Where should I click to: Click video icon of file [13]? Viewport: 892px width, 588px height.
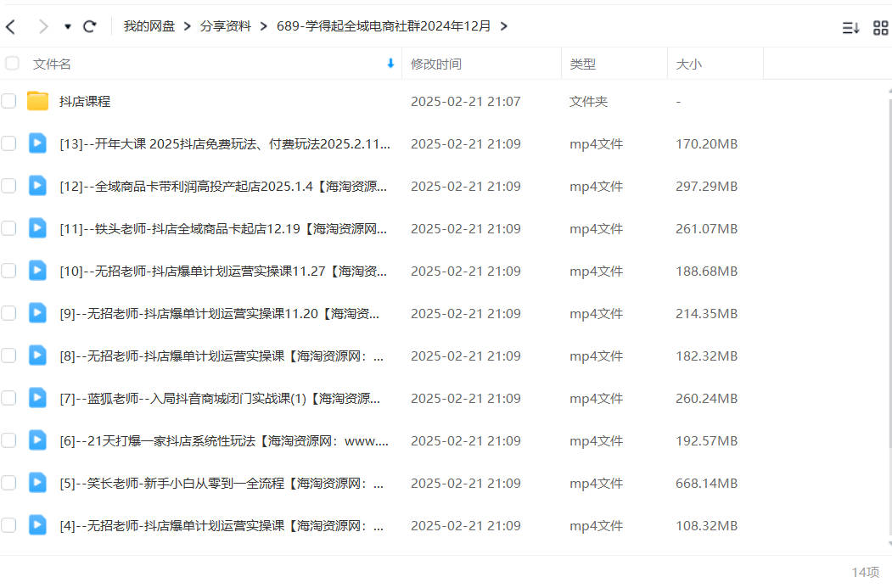coord(37,143)
